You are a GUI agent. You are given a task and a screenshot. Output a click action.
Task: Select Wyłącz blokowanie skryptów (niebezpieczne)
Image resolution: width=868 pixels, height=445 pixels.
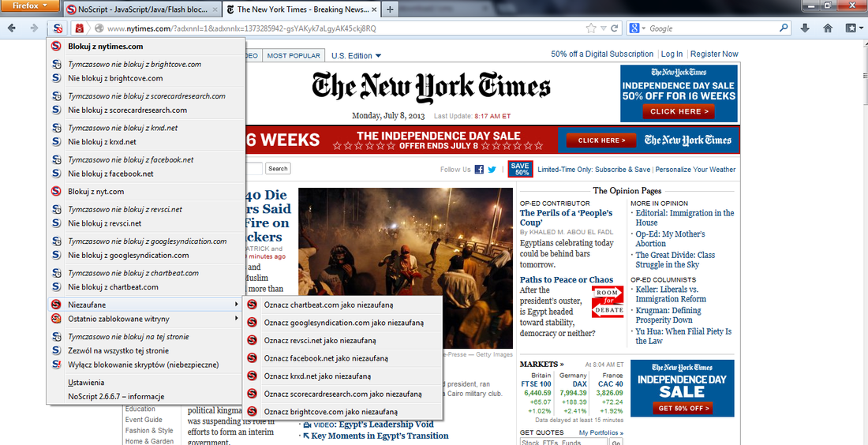pyautogui.click(x=146, y=365)
